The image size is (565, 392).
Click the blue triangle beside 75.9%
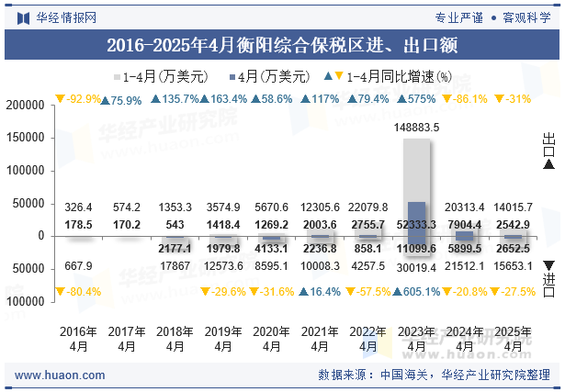(x=106, y=101)
